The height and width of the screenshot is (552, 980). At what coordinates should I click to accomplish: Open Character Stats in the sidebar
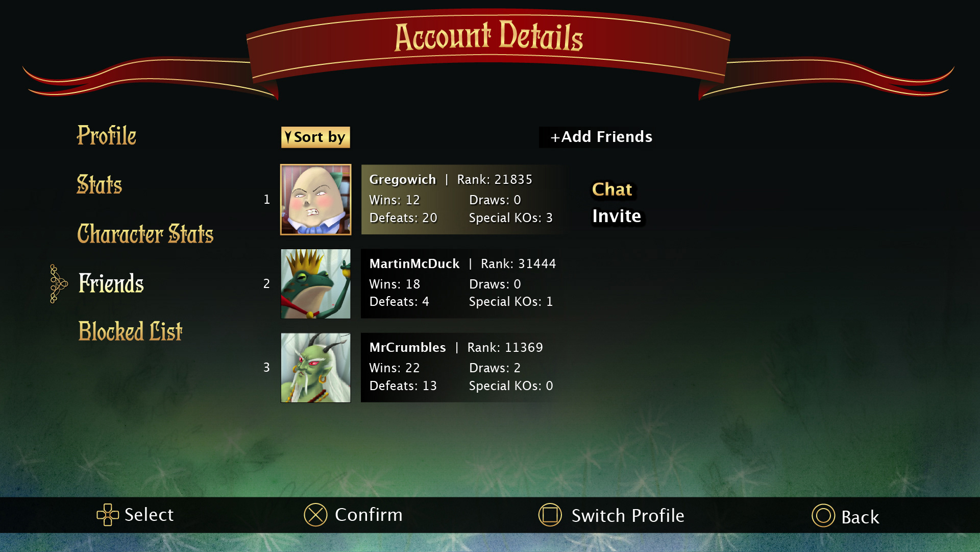click(x=145, y=234)
